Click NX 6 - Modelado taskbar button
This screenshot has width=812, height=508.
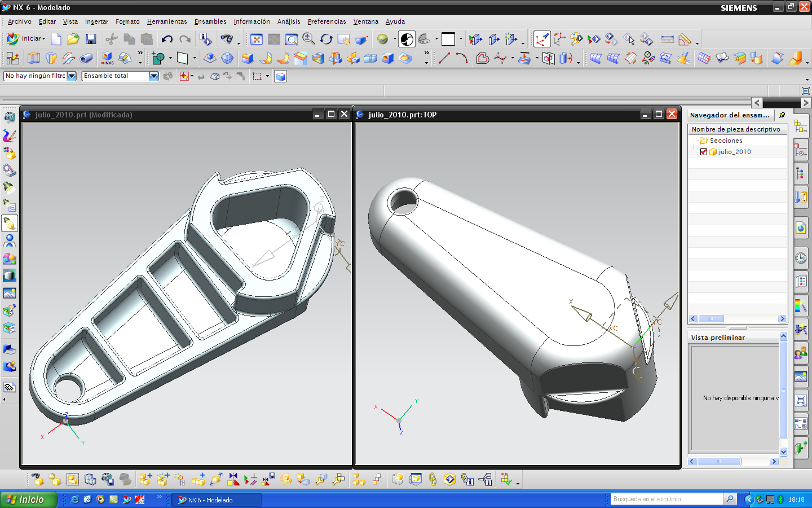217,500
